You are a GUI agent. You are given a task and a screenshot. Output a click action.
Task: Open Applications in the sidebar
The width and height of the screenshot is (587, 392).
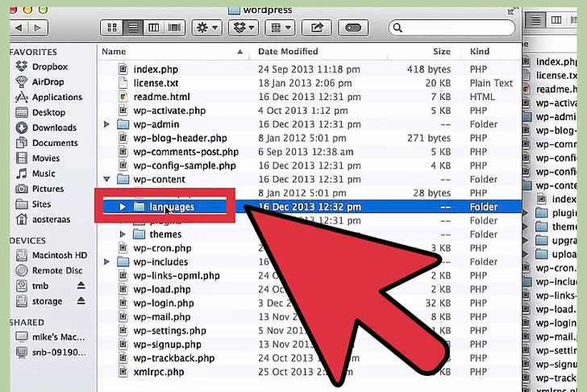pyautogui.click(x=56, y=97)
